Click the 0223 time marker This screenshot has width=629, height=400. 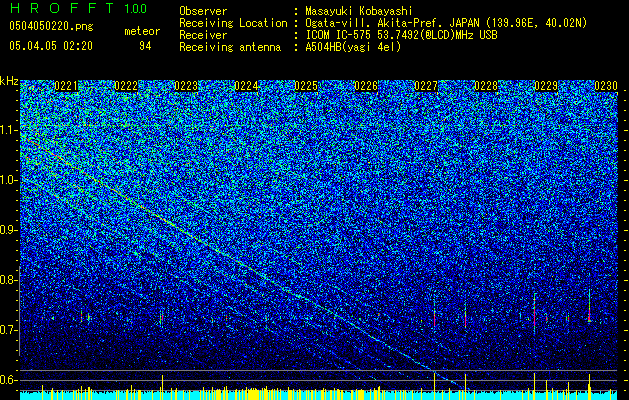click(x=186, y=86)
